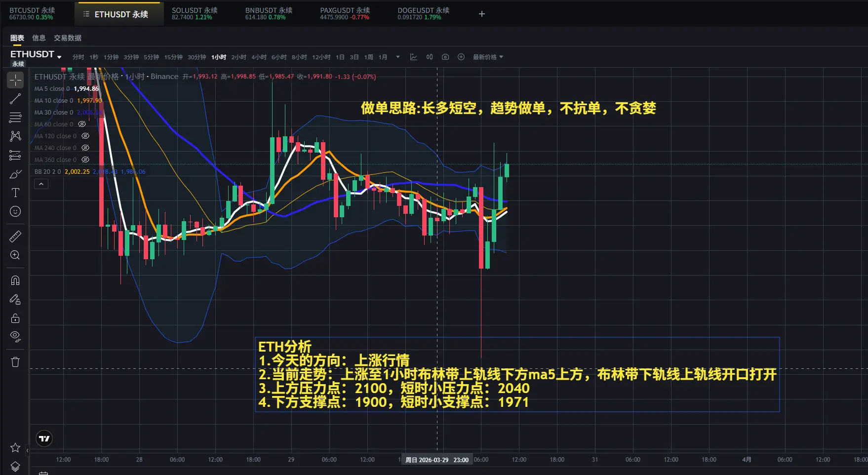The image size is (868, 475).
Task: Select the 1周 interval
Action: (x=369, y=57)
